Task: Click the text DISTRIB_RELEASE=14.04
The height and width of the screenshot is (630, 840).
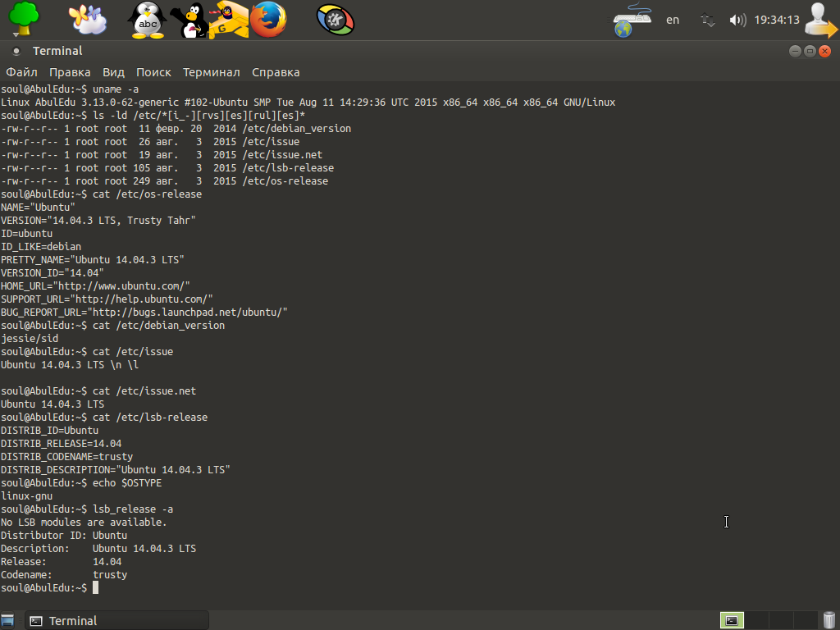Action: click(x=61, y=444)
